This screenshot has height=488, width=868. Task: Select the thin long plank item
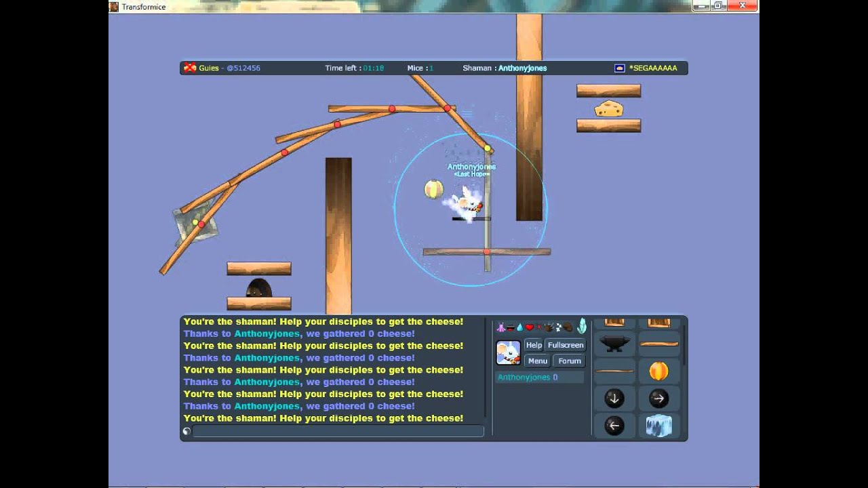614,371
